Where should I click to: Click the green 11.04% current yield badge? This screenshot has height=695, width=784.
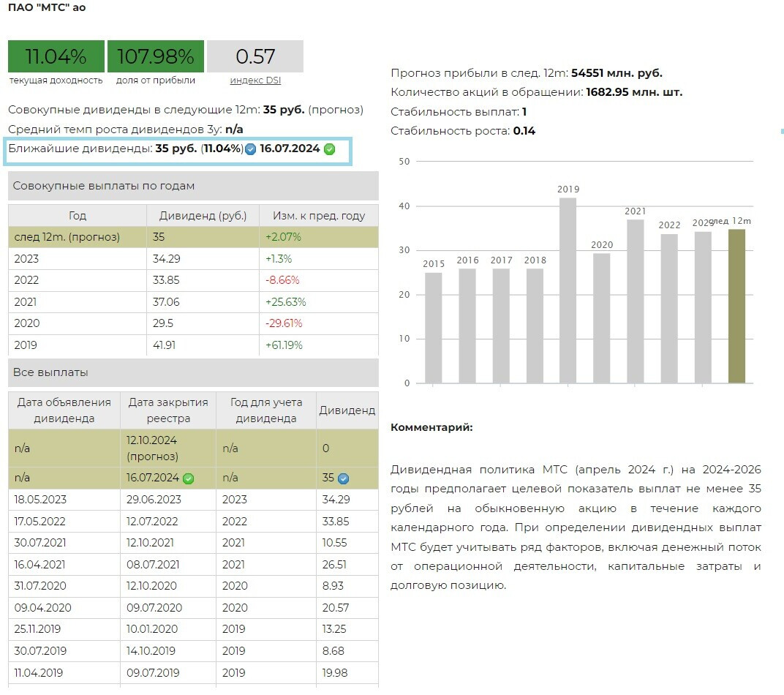pyautogui.click(x=56, y=56)
